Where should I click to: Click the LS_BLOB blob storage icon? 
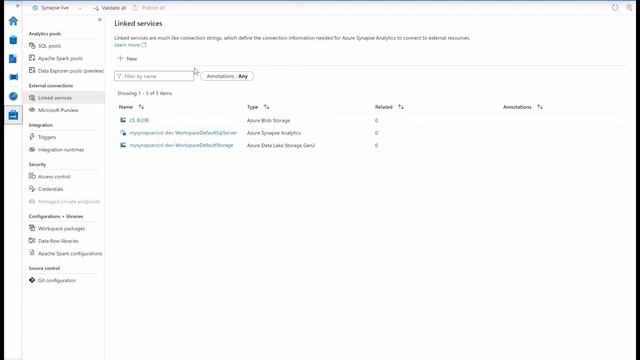coord(123,120)
